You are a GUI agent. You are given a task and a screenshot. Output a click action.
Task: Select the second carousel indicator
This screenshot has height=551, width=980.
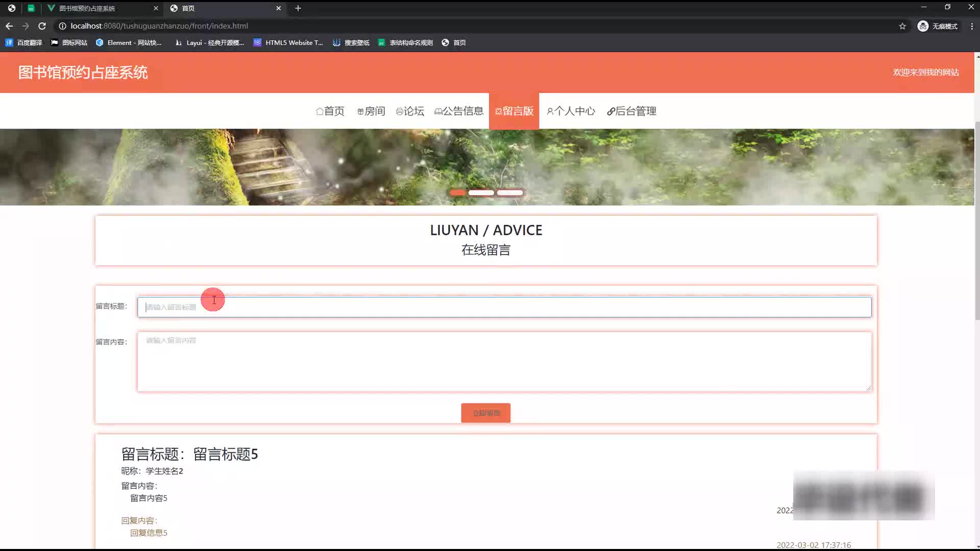pos(481,193)
